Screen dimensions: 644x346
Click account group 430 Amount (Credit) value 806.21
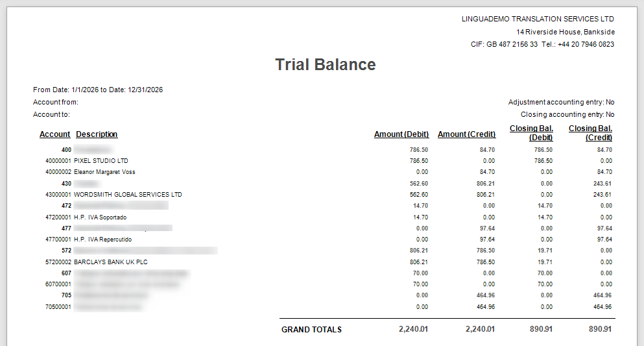coord(486,183)
